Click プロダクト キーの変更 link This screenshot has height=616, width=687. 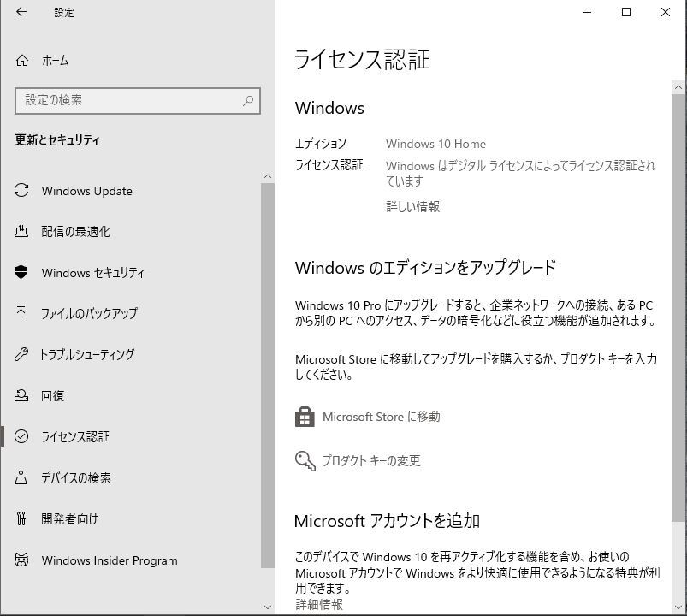(x=371, y=460)
